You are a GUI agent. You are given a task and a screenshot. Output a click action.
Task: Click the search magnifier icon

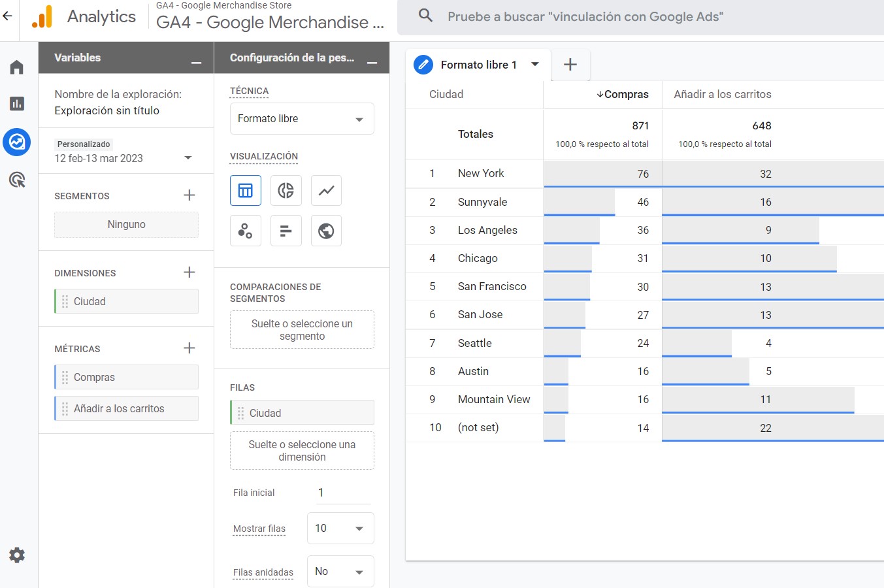coord(425,16)
